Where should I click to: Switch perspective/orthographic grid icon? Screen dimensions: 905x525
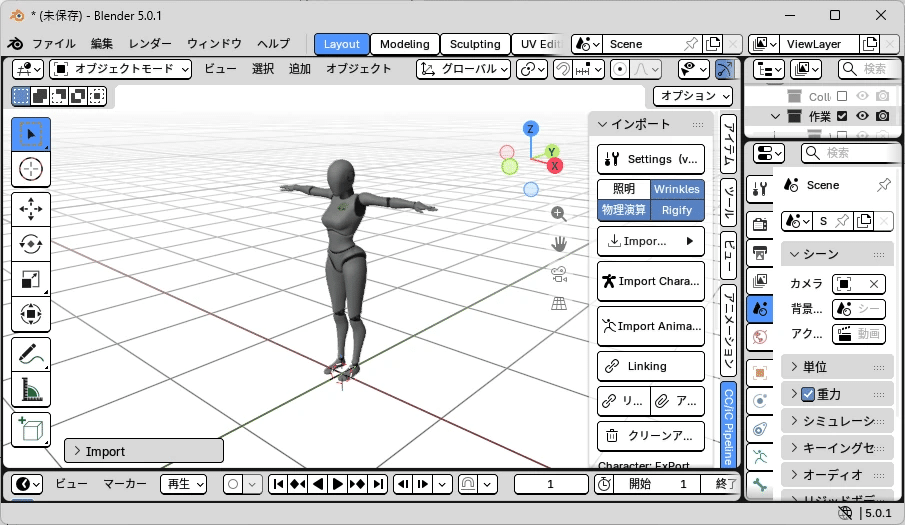click(559, 303)
